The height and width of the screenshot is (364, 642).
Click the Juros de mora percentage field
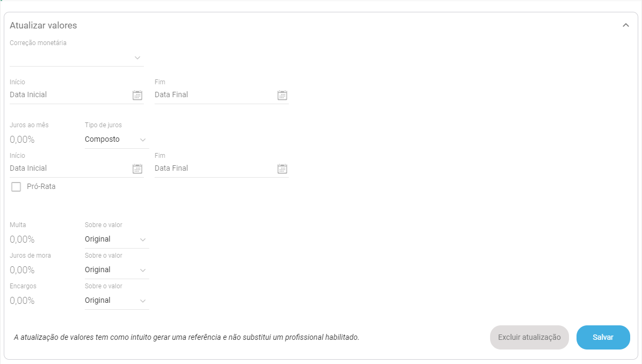click(42, 270)
